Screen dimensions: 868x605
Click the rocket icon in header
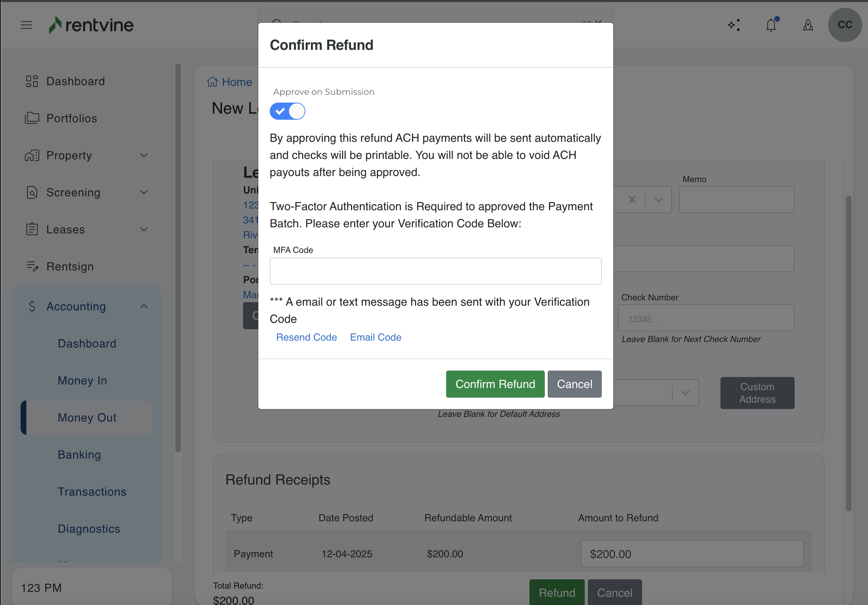coord(808,25)
